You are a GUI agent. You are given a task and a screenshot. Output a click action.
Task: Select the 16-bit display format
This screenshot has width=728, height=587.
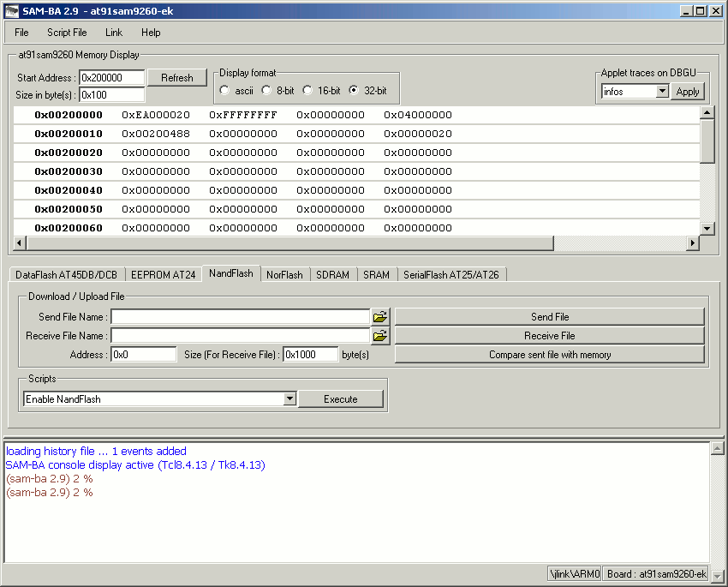tap(307, 90)
